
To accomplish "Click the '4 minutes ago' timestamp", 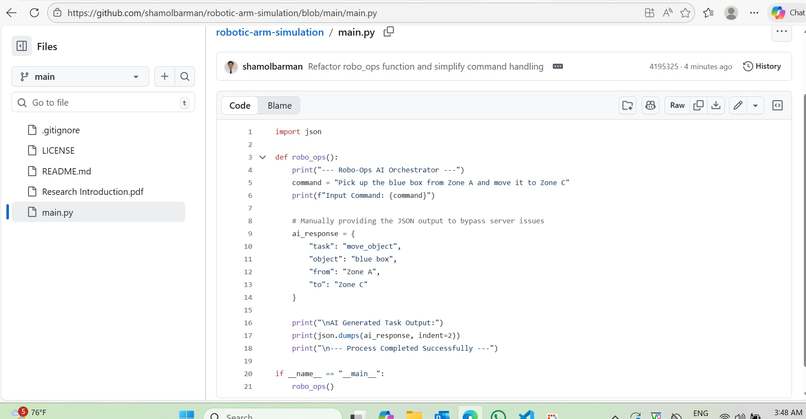I will click(708, 66).
